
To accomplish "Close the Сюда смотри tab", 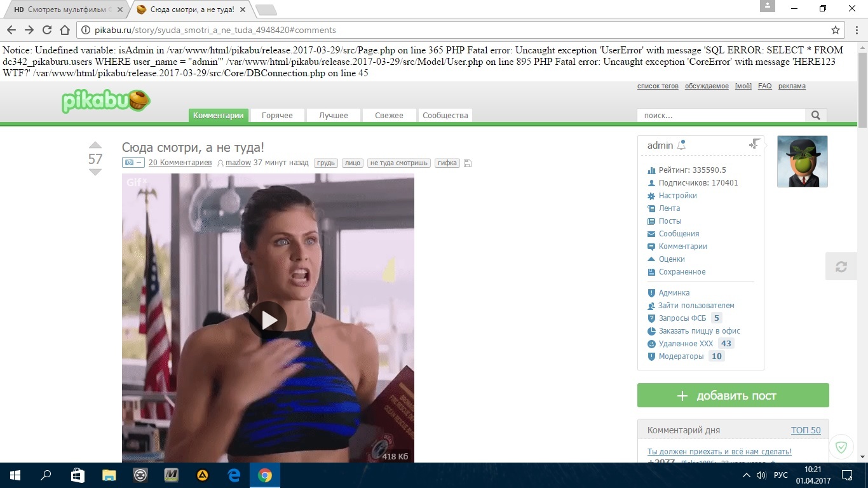I will tap(242, 10).
